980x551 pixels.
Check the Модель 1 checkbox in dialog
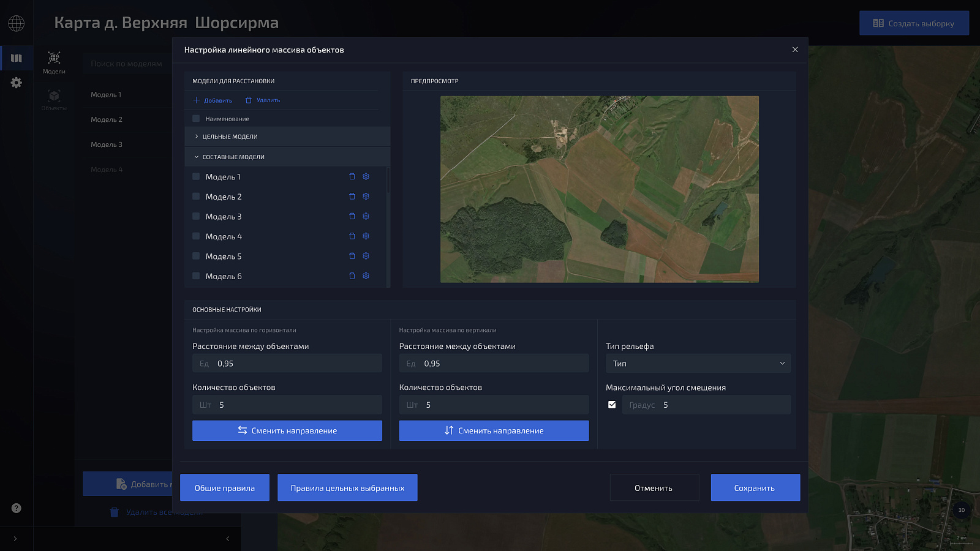tap(196, 176)
